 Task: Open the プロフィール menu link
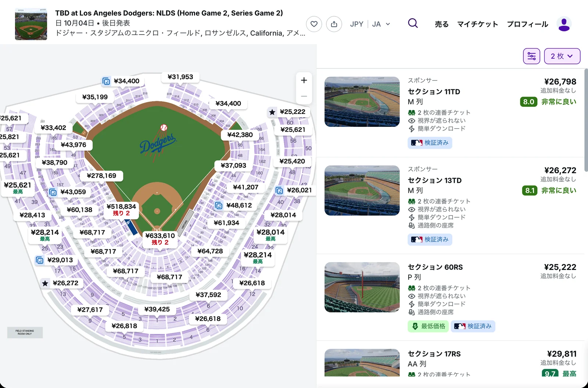tap(527, 24)
